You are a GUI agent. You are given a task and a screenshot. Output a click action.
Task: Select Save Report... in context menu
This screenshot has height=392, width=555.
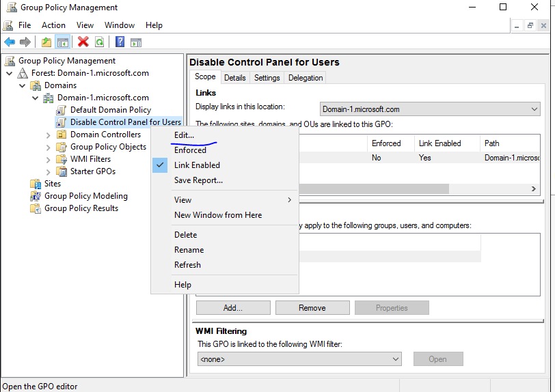[198, 180]
